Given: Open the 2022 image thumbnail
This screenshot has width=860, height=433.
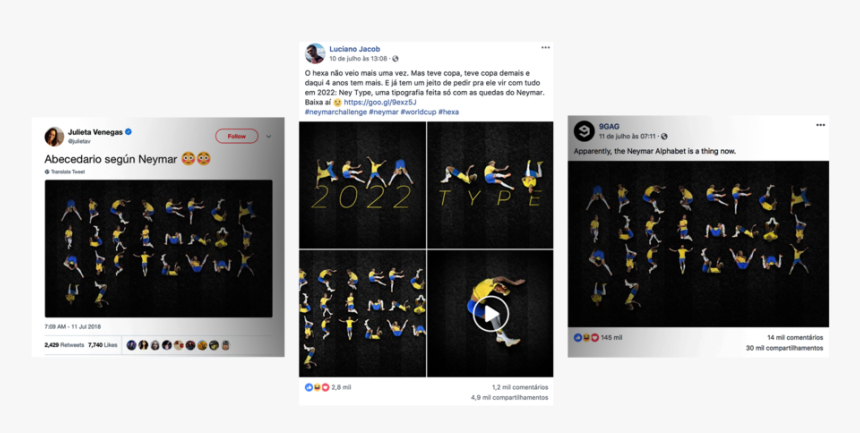Looking at the screenshot, I should click(x=363, y=185).
